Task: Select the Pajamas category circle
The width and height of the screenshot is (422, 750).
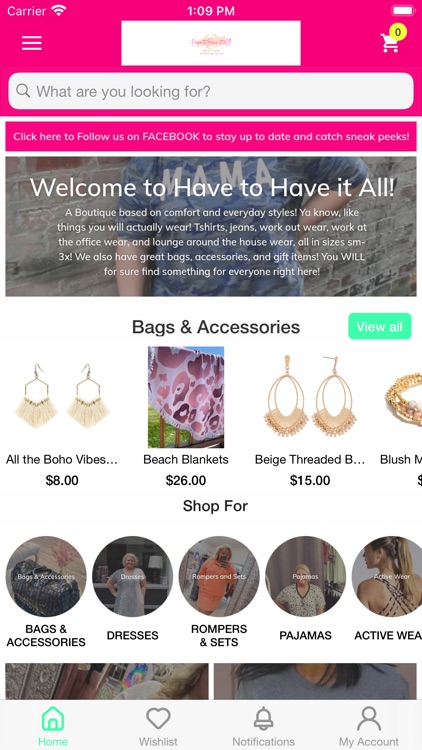Action: point(306,576)
